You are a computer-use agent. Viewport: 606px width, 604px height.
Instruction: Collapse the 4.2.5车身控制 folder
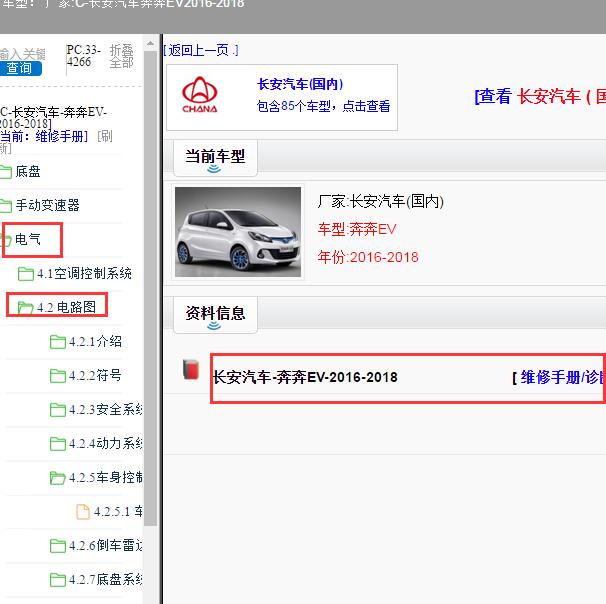106,477
